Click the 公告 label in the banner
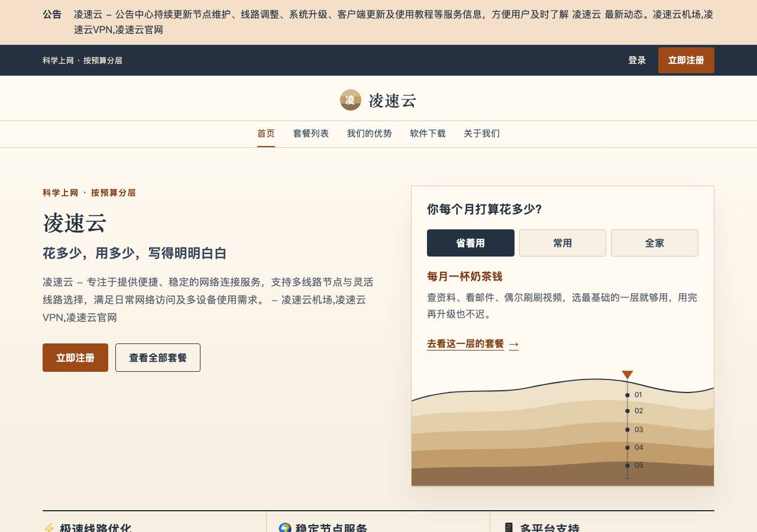The width and height of the screenshot is (757, 532). pos(52,14)
